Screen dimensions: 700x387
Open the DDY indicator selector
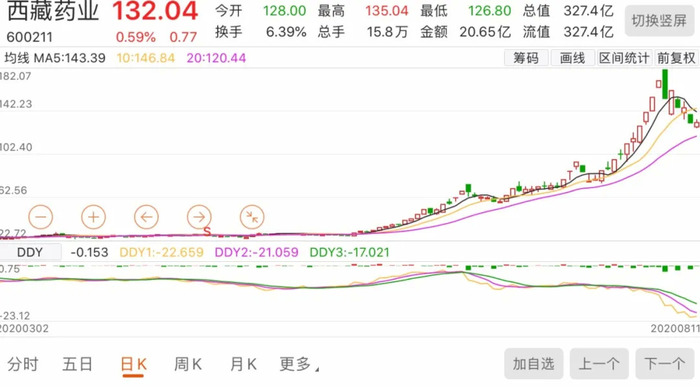pyautogui.click(x=30, y=252)
